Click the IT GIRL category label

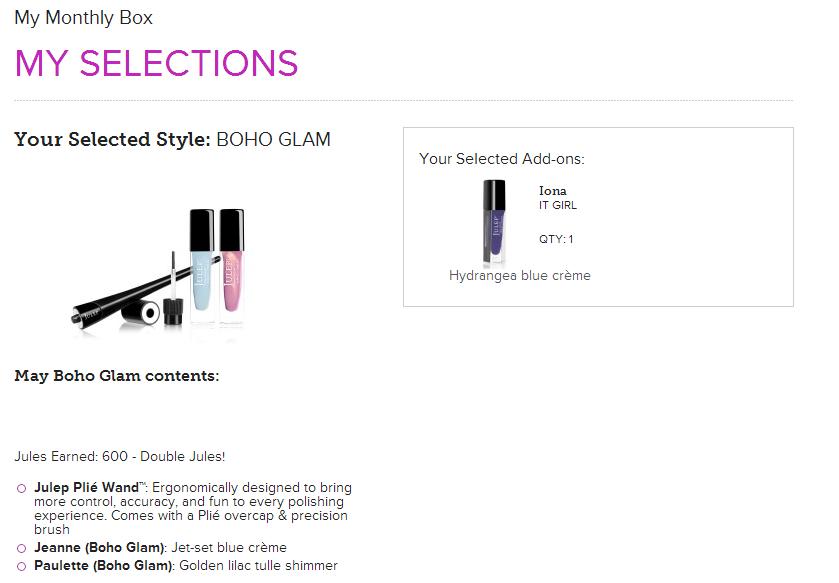tap(558, 205)
